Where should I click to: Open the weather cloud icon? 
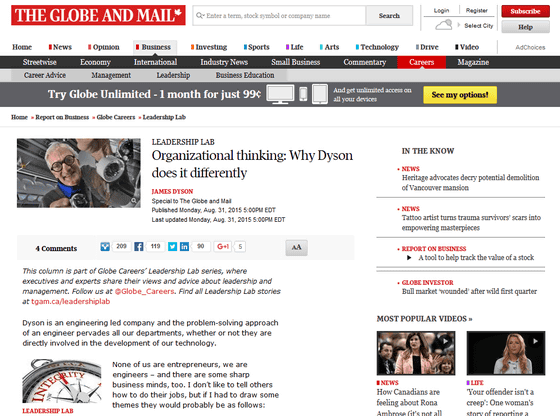pos(443,25)
